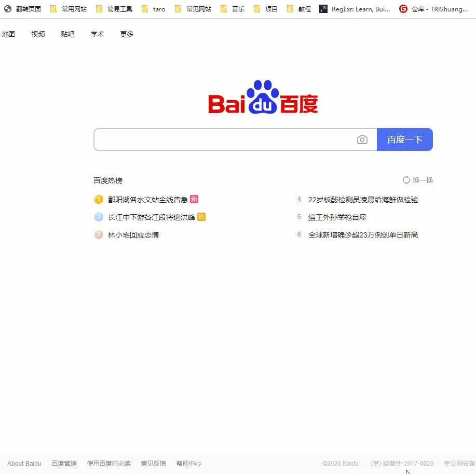This screenshot has height=474, width=476.
Task: Open 林小宅回应恋情 headline
Action: point(133,235)
